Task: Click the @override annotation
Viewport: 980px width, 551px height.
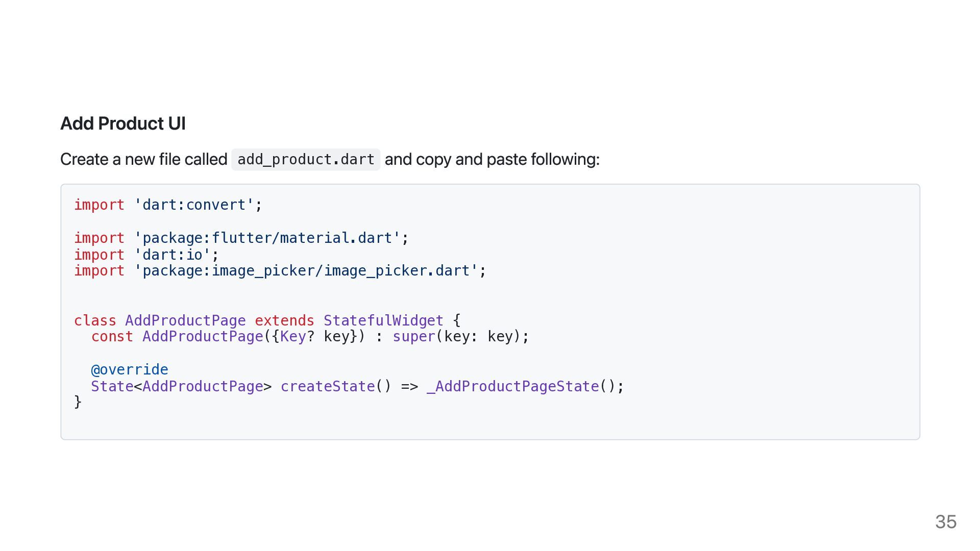Action: tap(130, 369)
